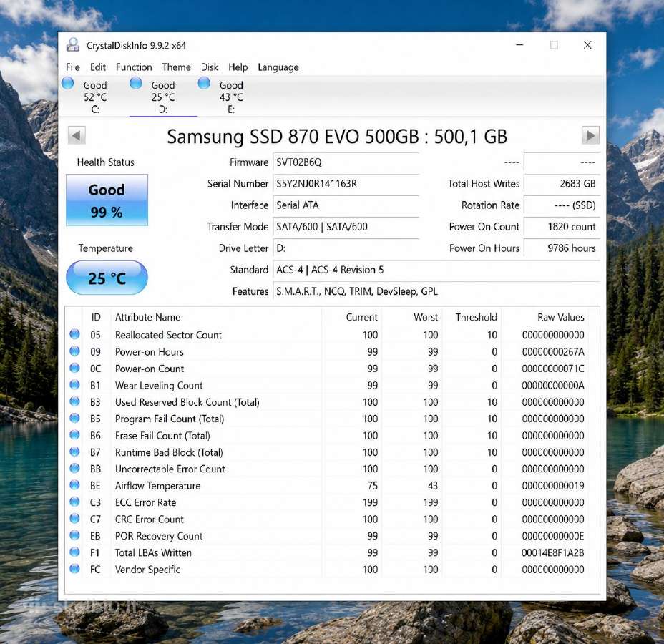Screen dimensions: 664x644
Task: Click the Firmware field SVT02B6Q
Action: coord(346,162)
